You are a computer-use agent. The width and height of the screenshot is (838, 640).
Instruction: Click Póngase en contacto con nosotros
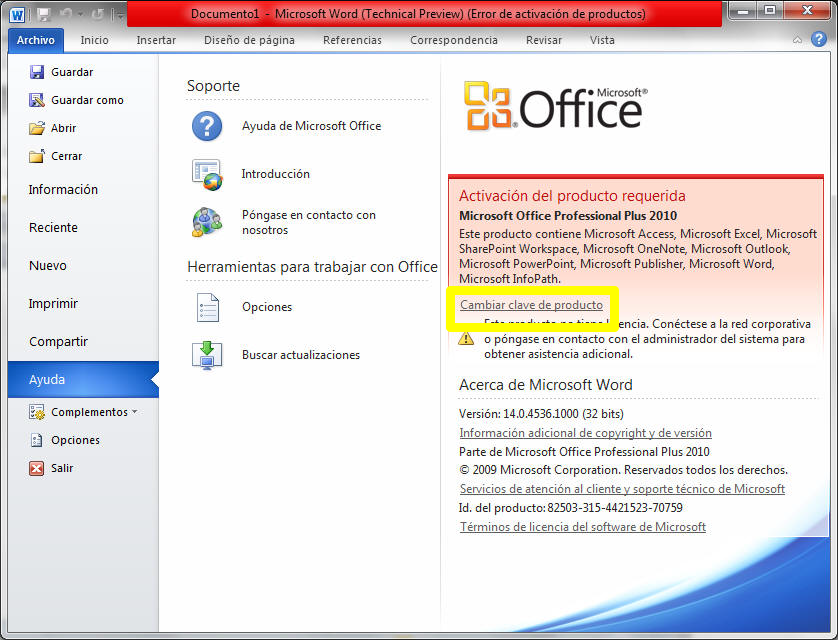(x=309, y=222)
